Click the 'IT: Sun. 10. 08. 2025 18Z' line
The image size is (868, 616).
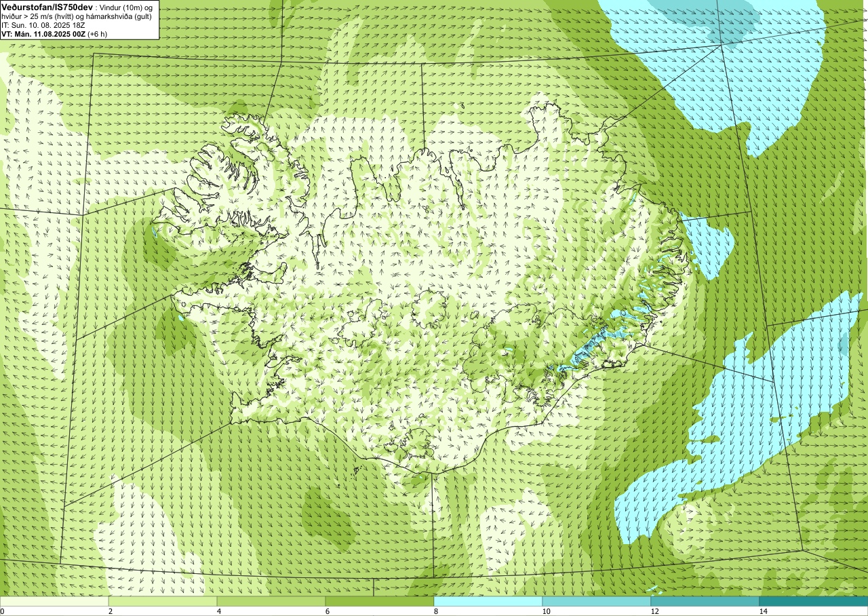(43, 24)
